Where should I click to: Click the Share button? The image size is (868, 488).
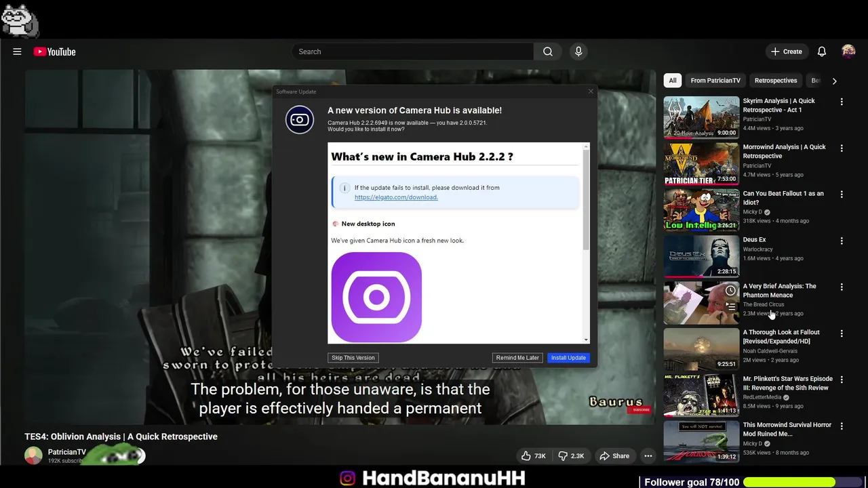tap(614, 456)
